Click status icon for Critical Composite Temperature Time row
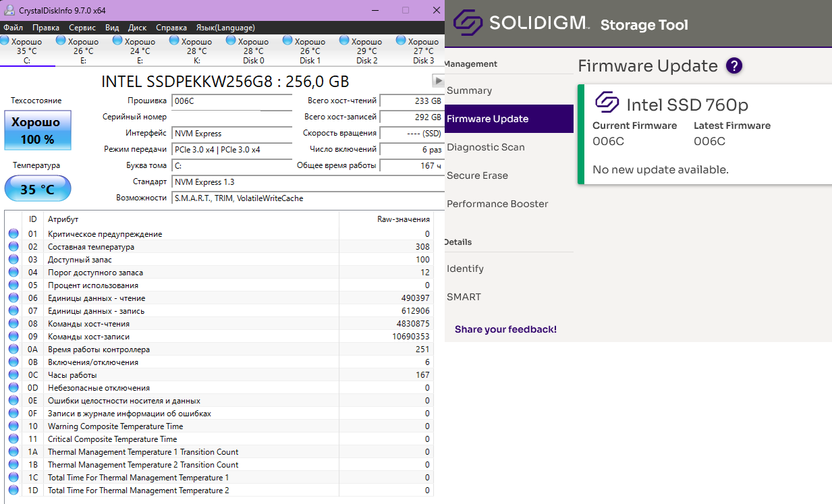This screenshot has width=832, height=504. point(13,439)
